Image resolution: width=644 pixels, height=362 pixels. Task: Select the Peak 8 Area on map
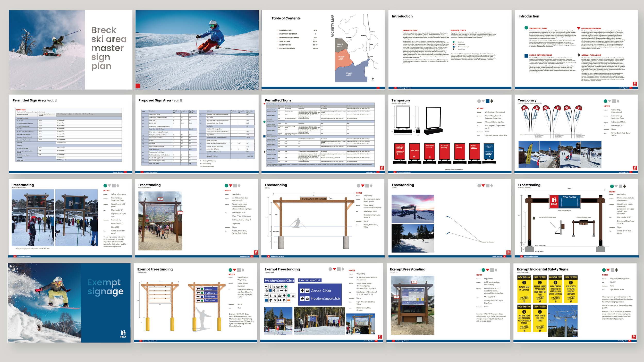pyautogui.click(x=341, y=58)
